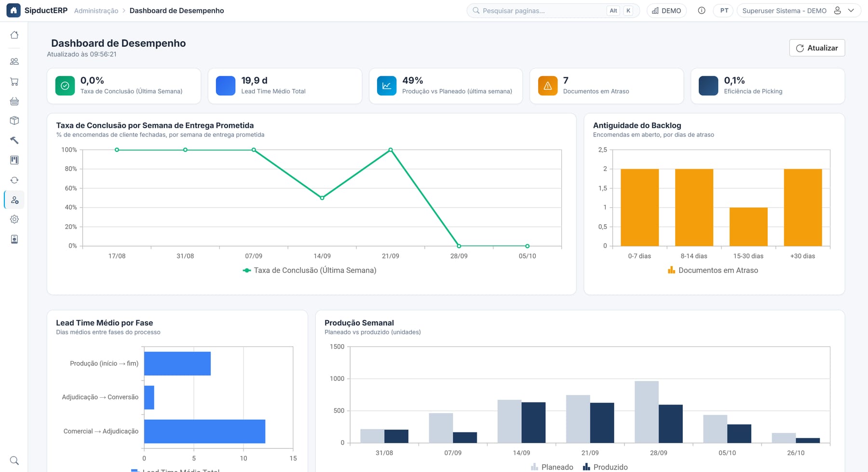Open the box cube sidebar icon
The height and width of the screenshot is (472, 868).
pyautogui.click(x=14, y=121)
